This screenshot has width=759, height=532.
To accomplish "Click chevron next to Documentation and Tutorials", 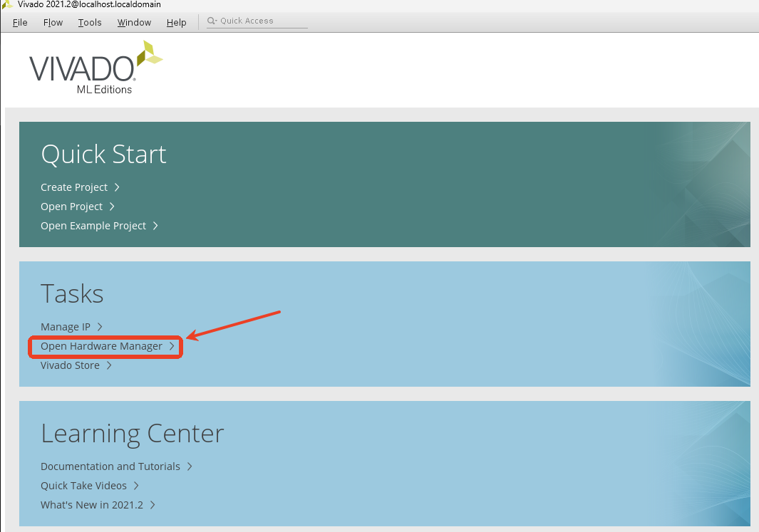I will (x=190, y=466).
